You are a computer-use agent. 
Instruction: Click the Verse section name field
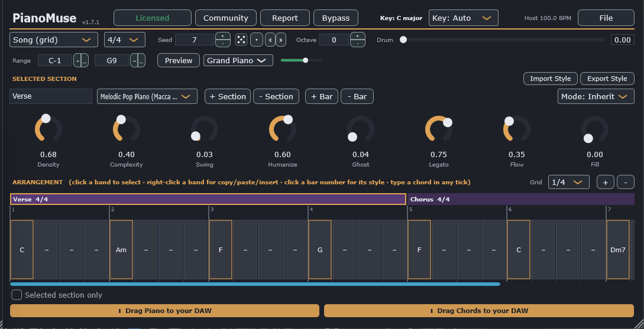[x=51, y=96]
